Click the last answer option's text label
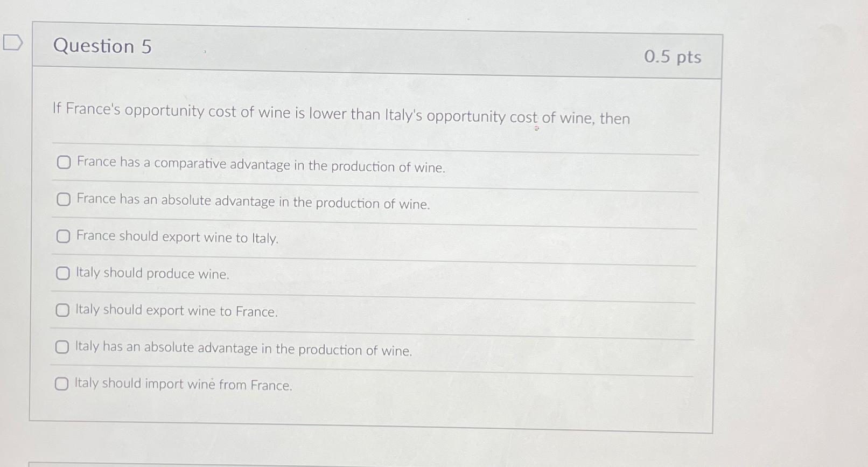 [x=183, y=385]
